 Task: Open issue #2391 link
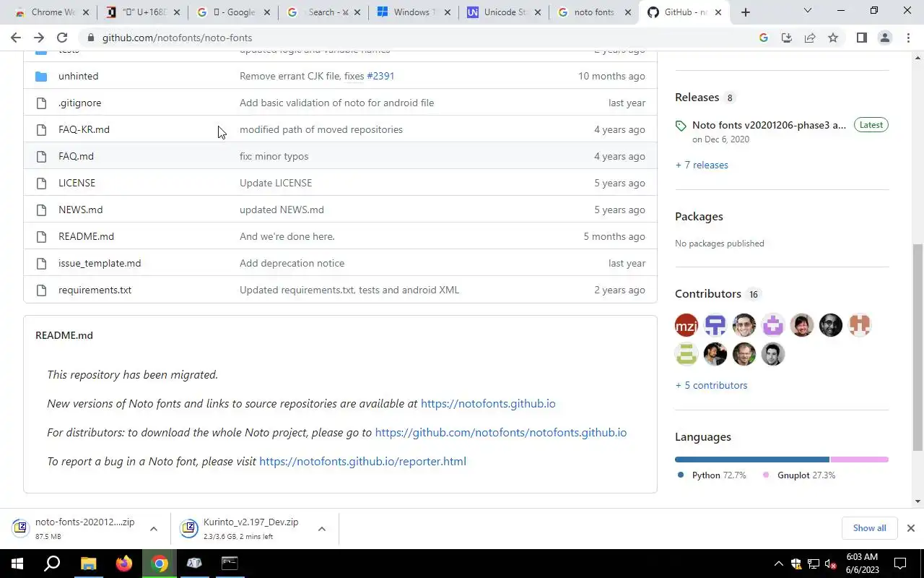click(x=380, y=76)
